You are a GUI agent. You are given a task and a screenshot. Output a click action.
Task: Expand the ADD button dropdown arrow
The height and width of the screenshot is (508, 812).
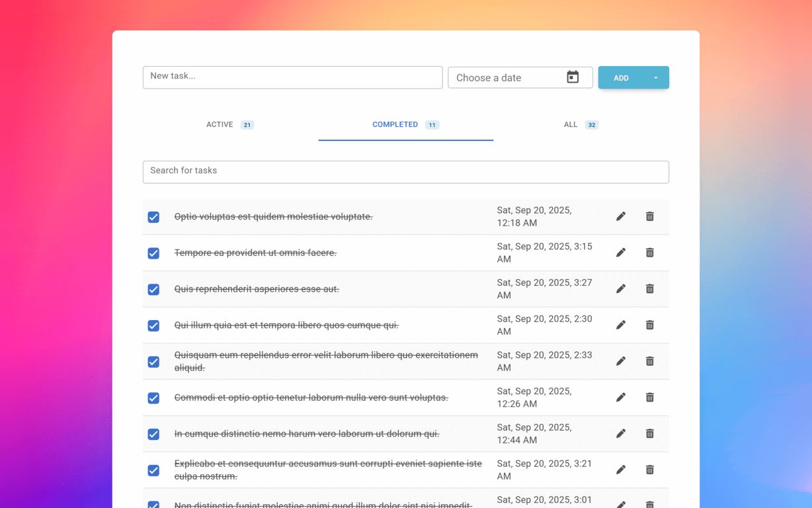click(x=655, y=78)
